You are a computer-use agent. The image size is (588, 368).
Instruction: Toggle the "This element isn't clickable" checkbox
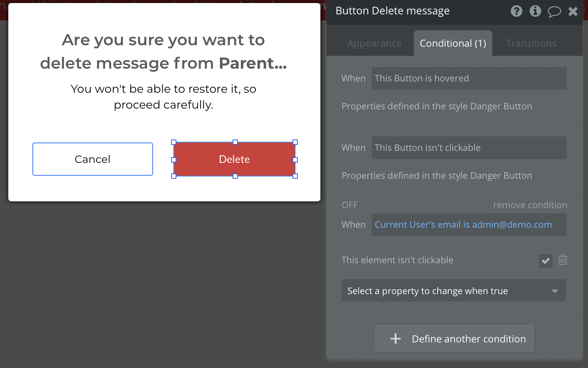(545, 261)
